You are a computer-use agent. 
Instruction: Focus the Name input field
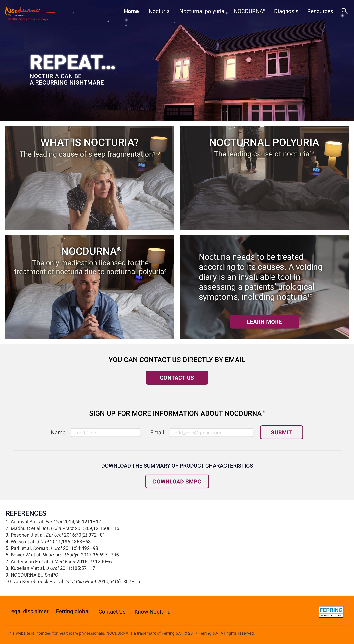tap(105, 433)
